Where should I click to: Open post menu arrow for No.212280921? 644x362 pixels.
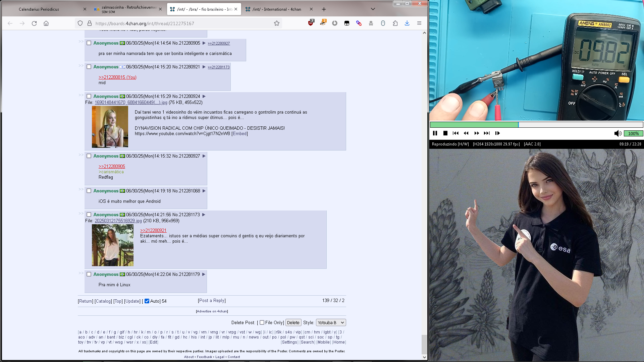coord(204,67)
